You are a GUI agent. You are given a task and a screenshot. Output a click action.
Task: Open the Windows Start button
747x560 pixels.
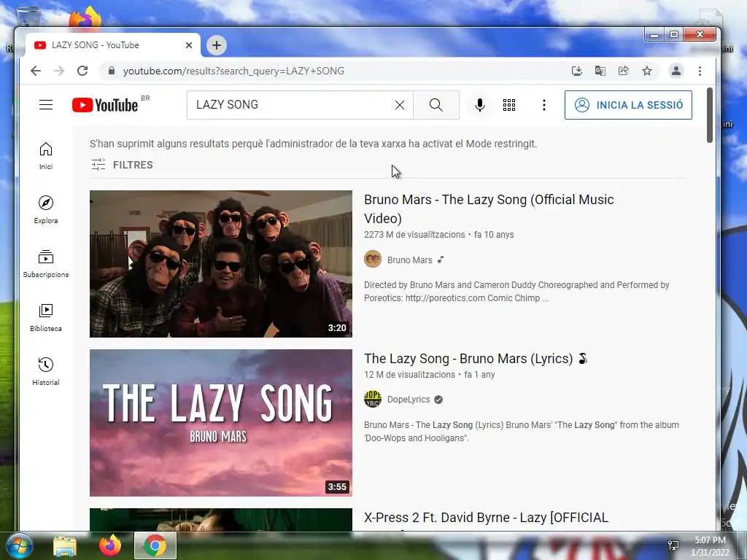click(x=19, y=545)
